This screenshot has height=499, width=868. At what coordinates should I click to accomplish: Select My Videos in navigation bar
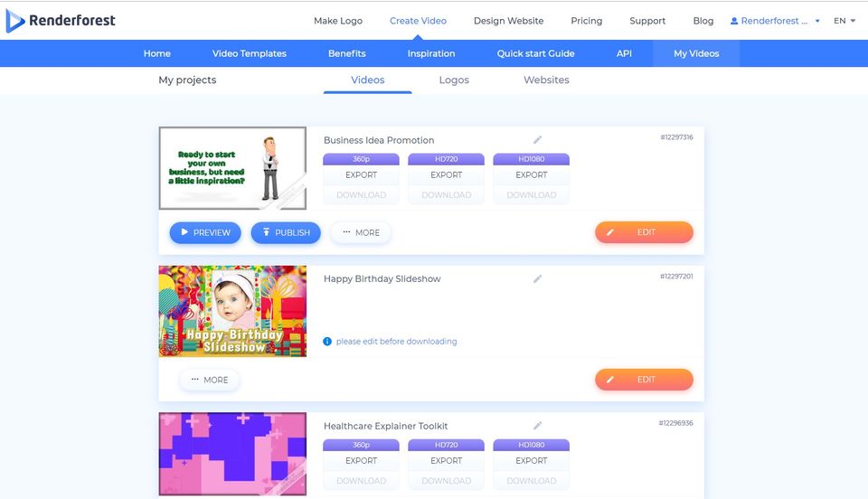coord(696,53)
